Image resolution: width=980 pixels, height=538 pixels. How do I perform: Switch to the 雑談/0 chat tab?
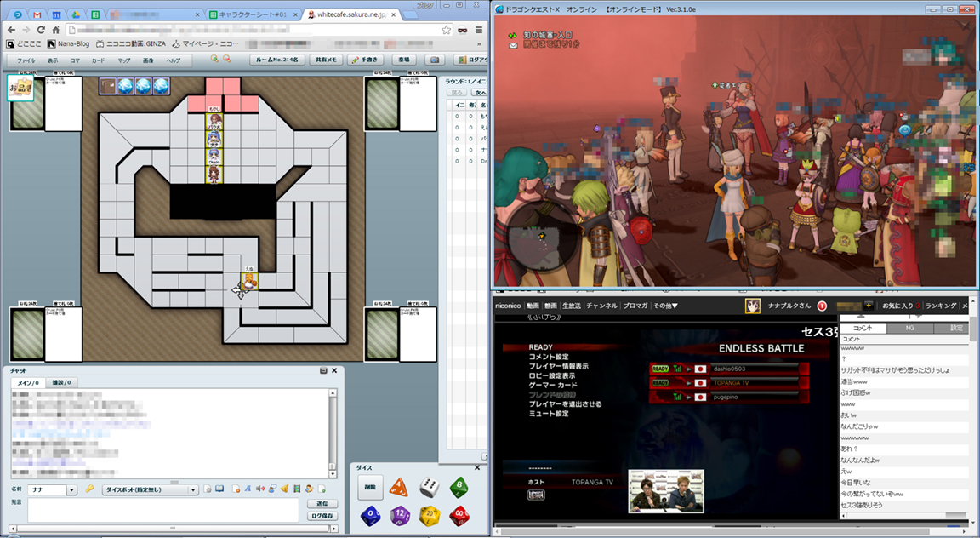(61, 382)
